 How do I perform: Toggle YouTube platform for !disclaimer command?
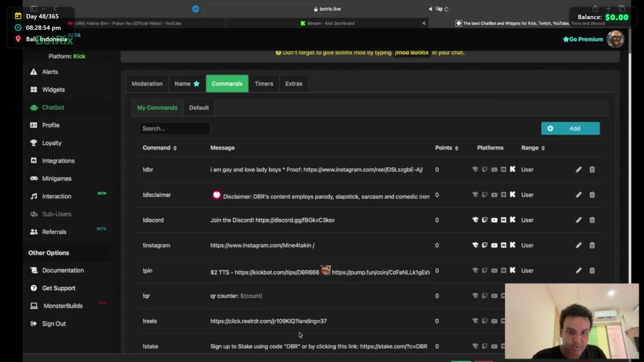(x=494, y=195)
